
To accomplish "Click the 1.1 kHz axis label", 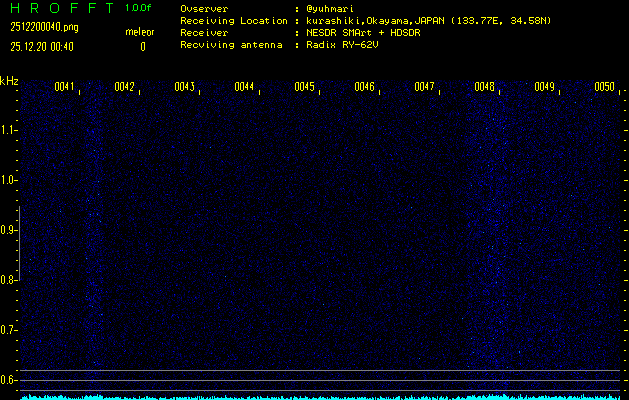I will tap(8, 130).
